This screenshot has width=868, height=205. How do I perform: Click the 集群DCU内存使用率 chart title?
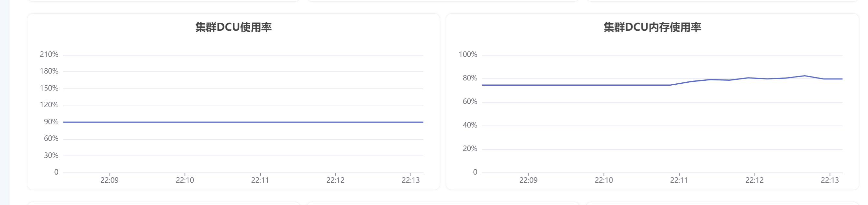click(652, 27)
